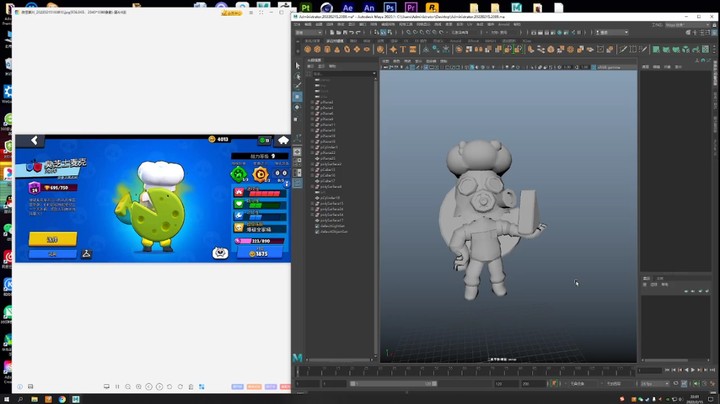Click the first green UV editor shelf icon
Viewport: 720px width, 404px height.
[x=656, y=49]
